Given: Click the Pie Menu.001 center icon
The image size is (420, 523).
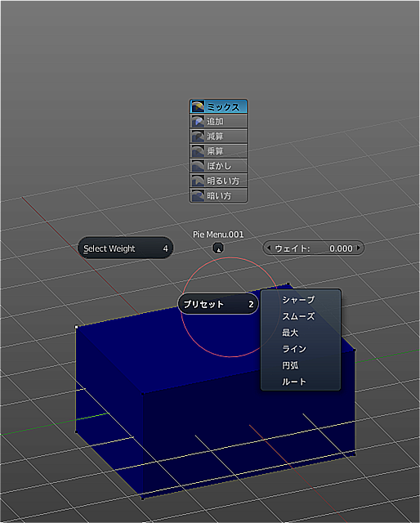Looking at the screenshot, I should tap(218, 248).
